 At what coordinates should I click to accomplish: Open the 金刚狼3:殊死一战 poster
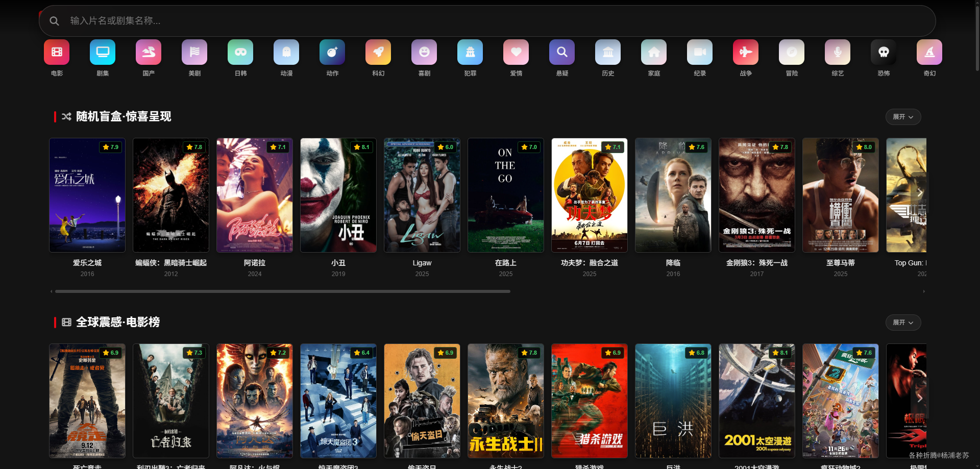757,195
